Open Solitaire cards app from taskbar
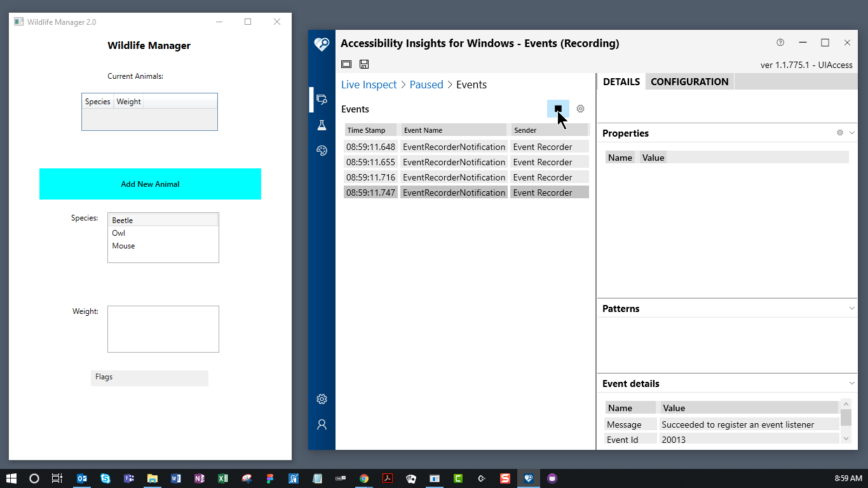This screenshot has height=488, width=868. pyautogui.click(x=411, y=478)
